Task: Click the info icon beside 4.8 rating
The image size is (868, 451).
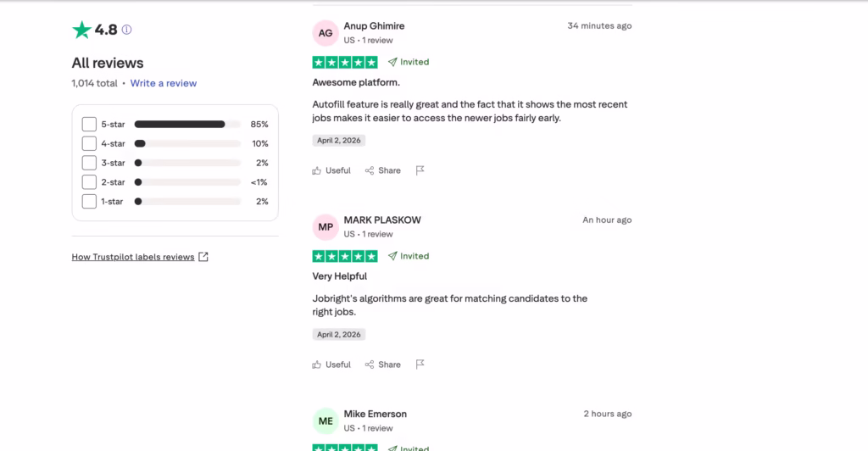Action: [x=127, y=30]
